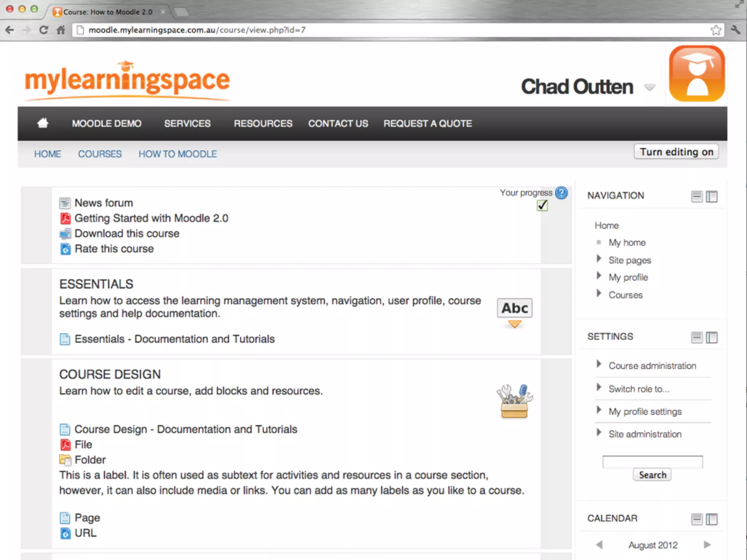This screenshot has height=560, width=747.
Task: Open the browser wrench settings icon
Action: click(x=735, y=30)
